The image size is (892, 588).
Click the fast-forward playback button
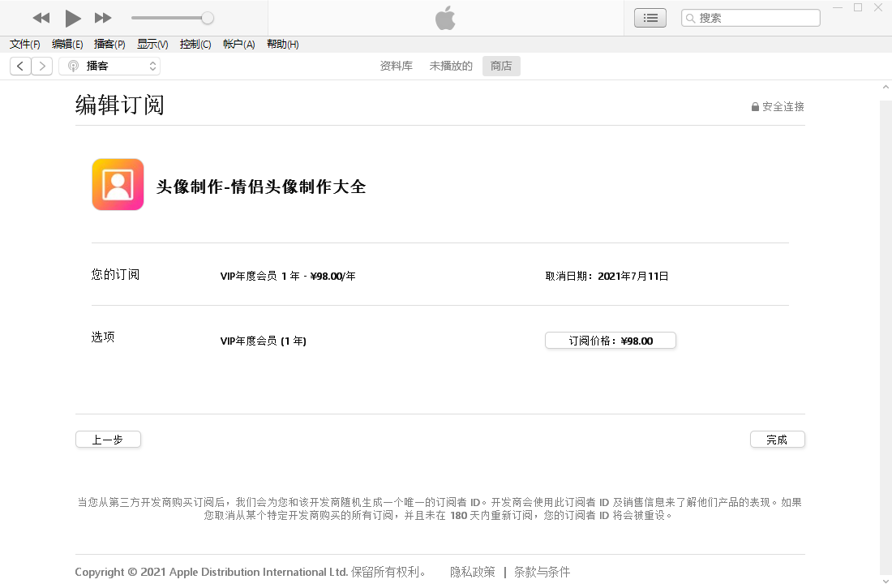103,18
